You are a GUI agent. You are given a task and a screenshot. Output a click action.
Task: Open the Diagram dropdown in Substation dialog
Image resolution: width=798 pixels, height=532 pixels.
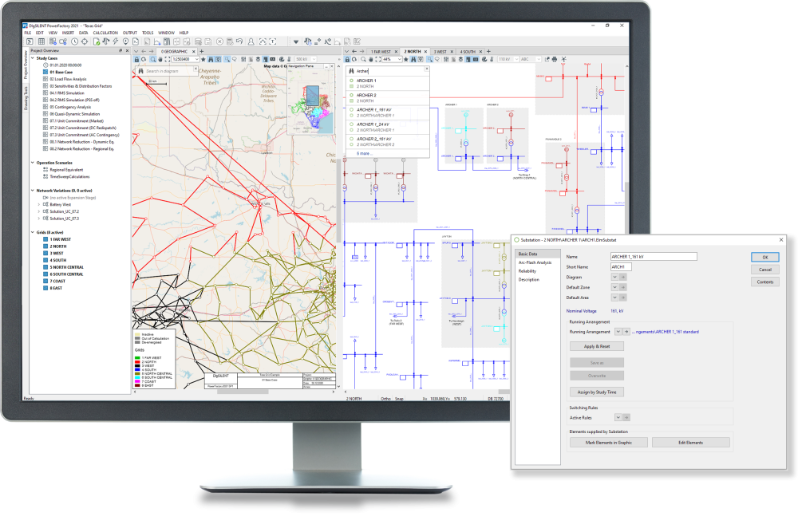[614, 278]
